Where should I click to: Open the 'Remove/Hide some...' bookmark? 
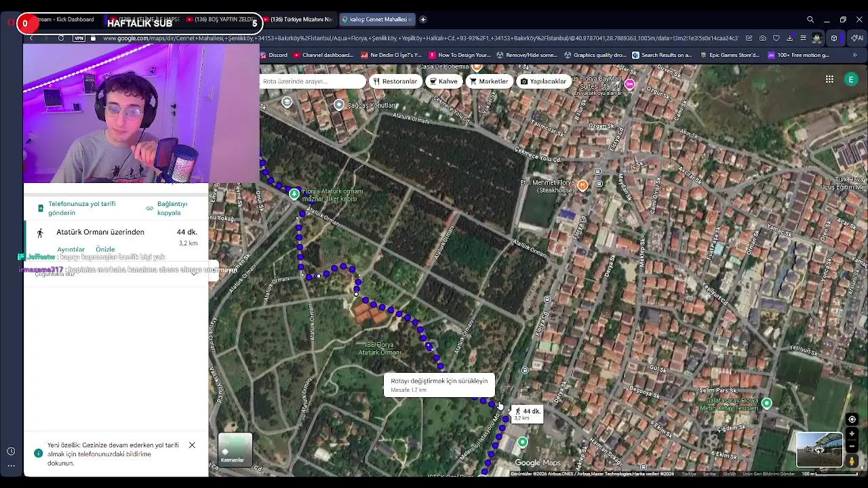(x=527, y=55)
